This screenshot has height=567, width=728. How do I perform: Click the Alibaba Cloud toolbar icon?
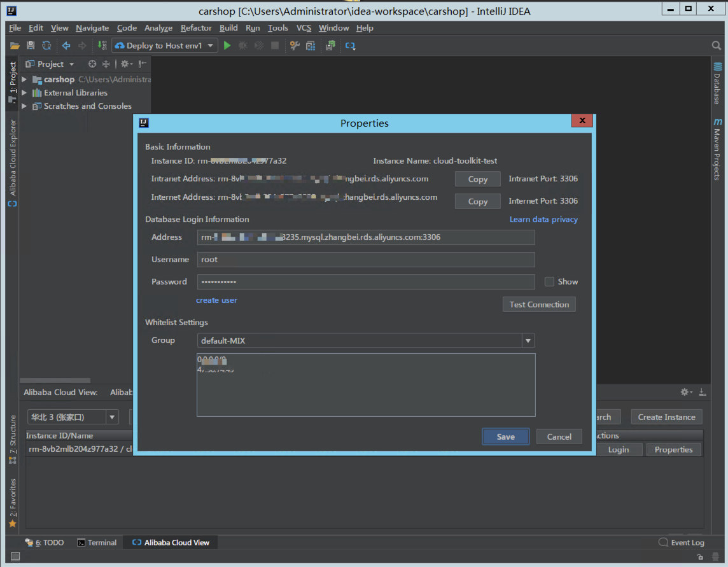coord(350,46)
